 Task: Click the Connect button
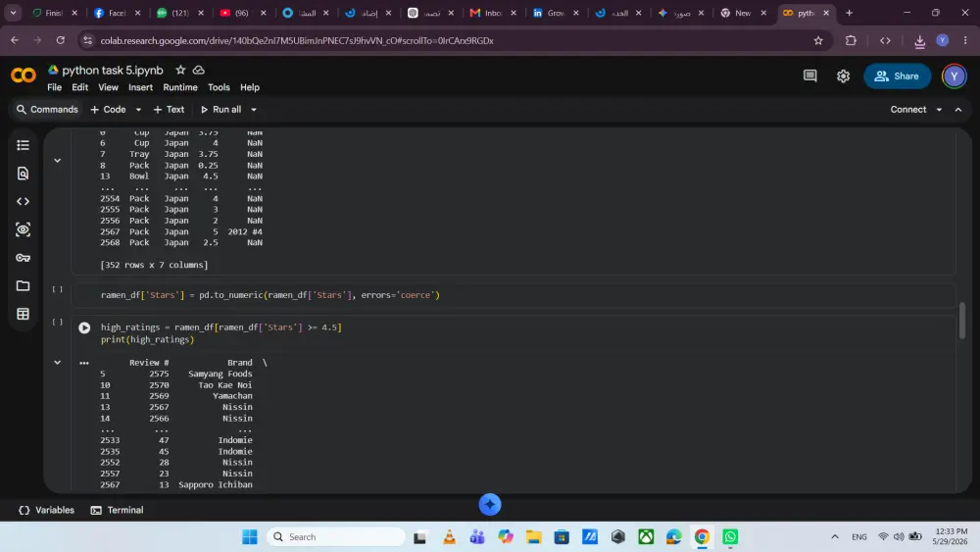(907, 110)
